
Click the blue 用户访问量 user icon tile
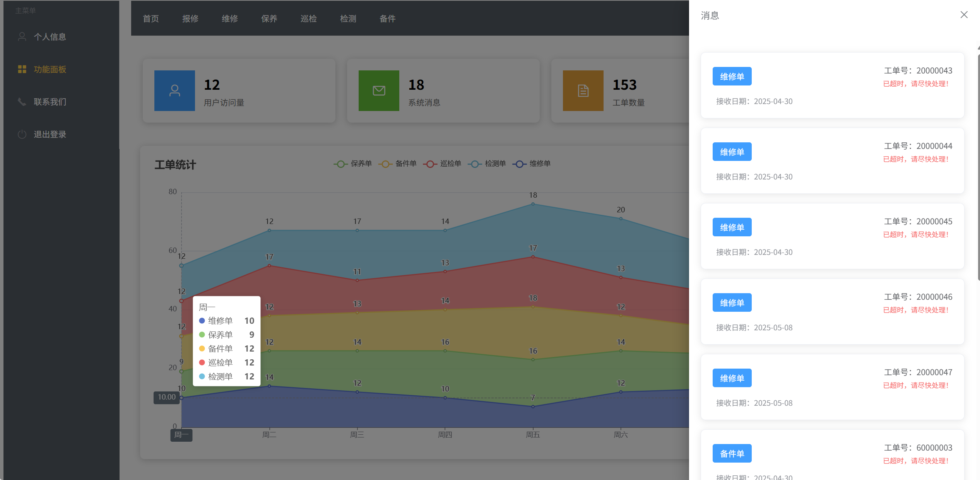174,91
